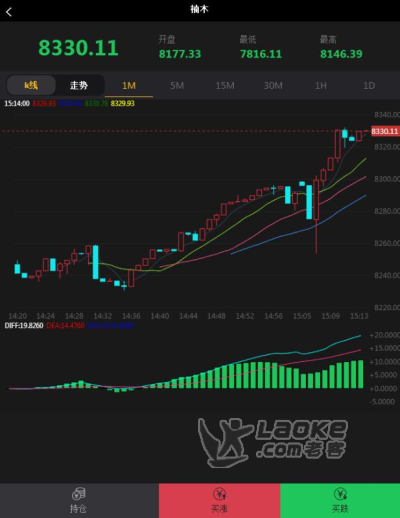Click the 买涨 red buy-up button

[219, 500]
